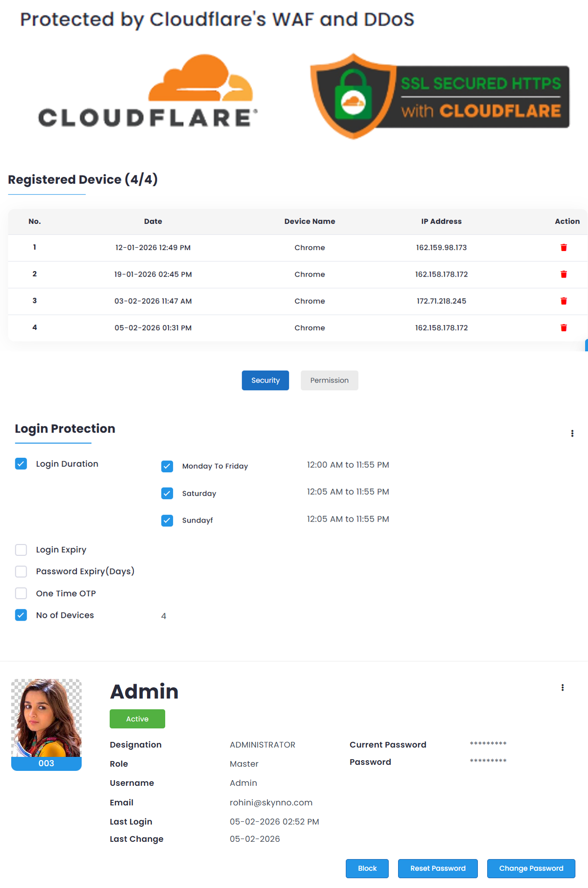Click the green Active status badge

[x=137, y=719]
